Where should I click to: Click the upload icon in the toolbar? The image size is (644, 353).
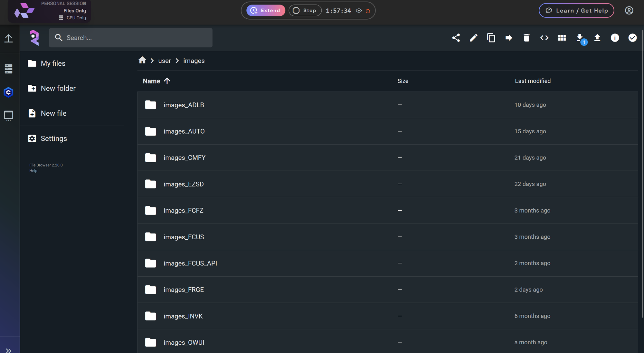point(597,38)
